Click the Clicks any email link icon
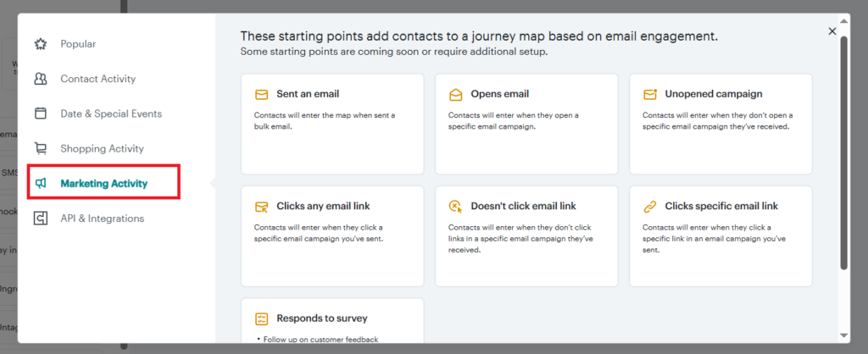The height and width of the screenshot is (354, 868). [x=261, y=207]
